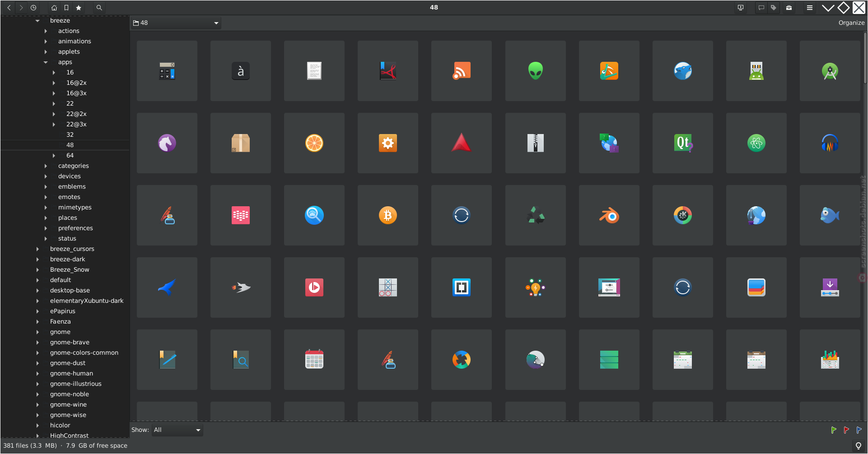This screenshot has height=454, width=868.
Task: Select the red-topped calendar thumbnail
Action: click(314, 360)
